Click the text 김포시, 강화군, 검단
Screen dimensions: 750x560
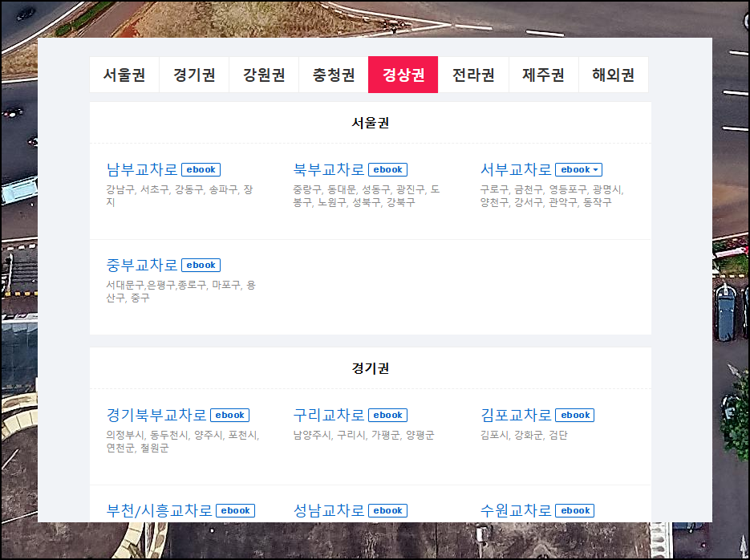[x=524, y=435]
